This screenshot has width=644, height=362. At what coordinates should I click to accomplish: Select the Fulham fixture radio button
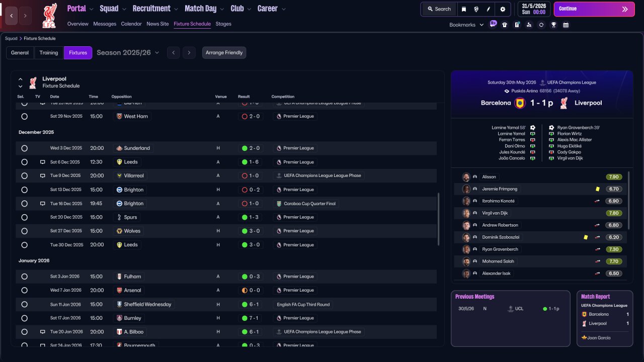pyautogui.click(x=24, y=277)
